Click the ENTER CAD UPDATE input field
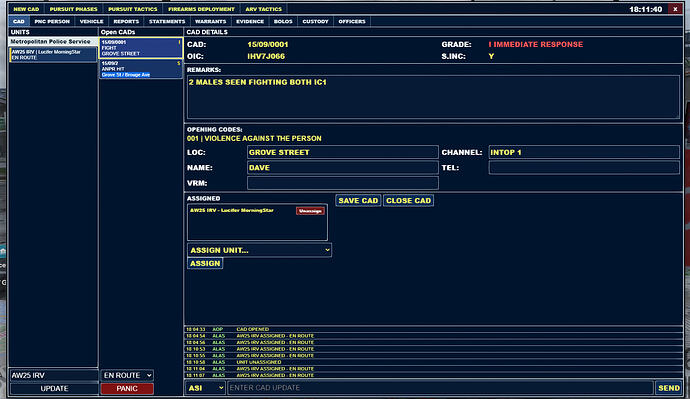Screen dimensions: 690x399 pyautogui.click(x=440, y=388)
